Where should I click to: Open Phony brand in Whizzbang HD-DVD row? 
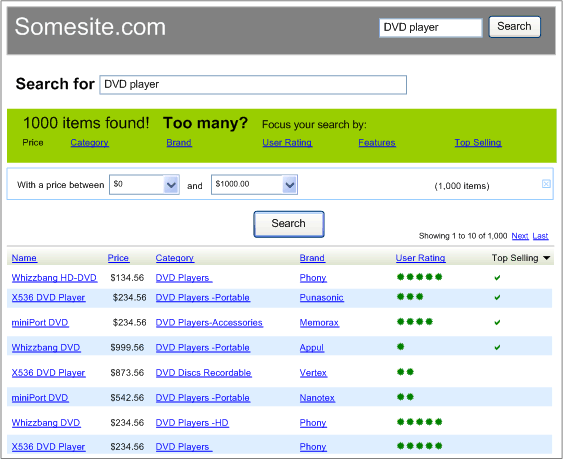313,278
